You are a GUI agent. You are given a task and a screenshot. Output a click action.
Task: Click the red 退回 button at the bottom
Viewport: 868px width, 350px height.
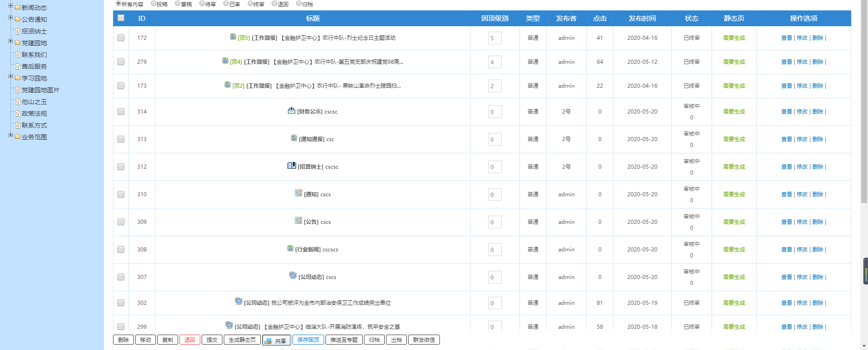coord(190,340)
